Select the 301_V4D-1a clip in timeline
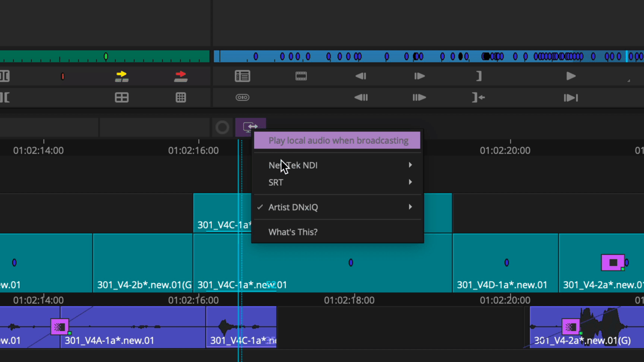644x362 pixels. click(x=505, y=263)
